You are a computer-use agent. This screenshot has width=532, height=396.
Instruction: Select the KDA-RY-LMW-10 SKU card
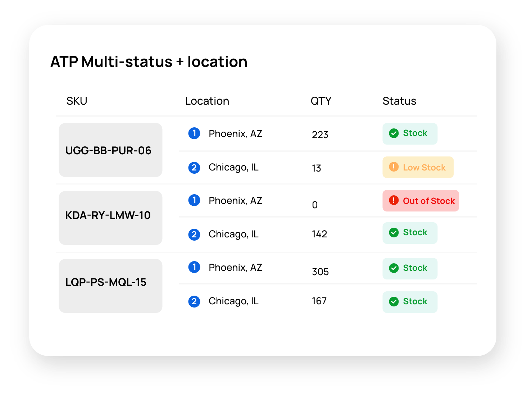(110, 218)
